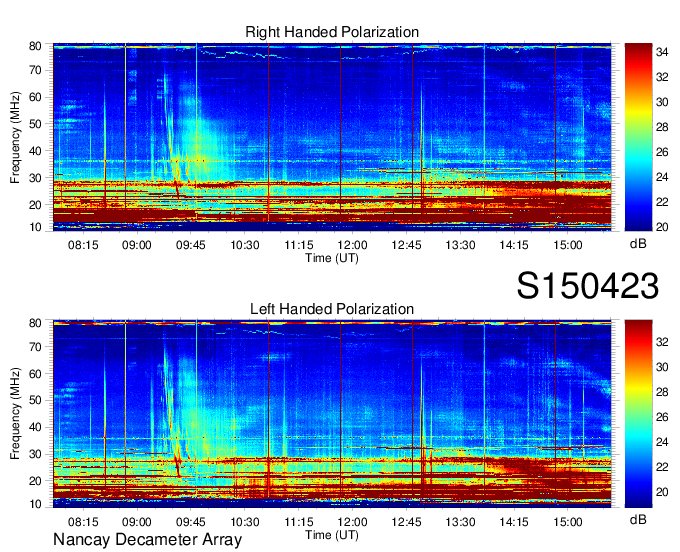The image size is (680, 552).
Task: Click the 80 MHz tick on the Right Handed frequency axis
Action: [36, 46]
